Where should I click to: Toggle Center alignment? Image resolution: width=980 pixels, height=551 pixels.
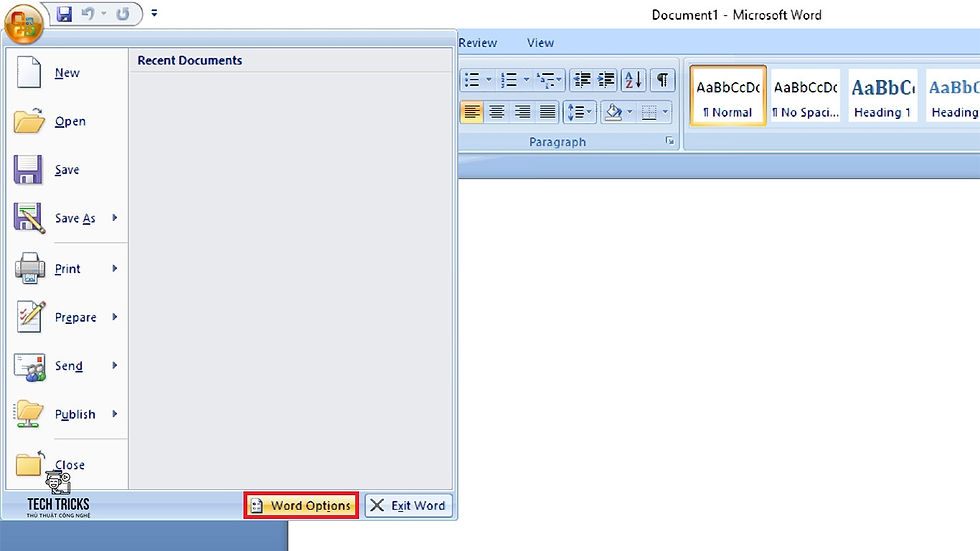[x=497, y=112]
